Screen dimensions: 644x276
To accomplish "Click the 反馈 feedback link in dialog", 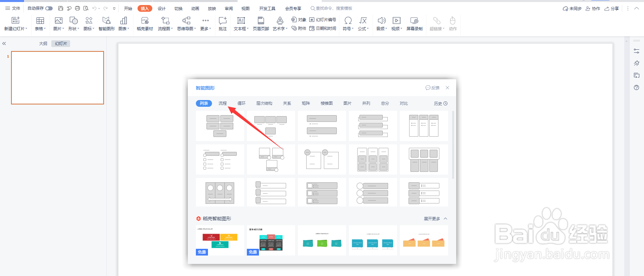I will tap(432, 88).
